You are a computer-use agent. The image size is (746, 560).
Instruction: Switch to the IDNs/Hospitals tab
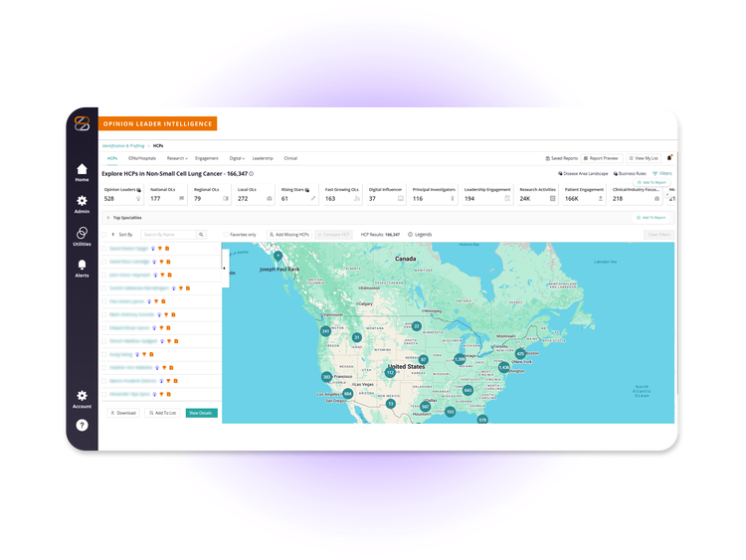point(142,158)
